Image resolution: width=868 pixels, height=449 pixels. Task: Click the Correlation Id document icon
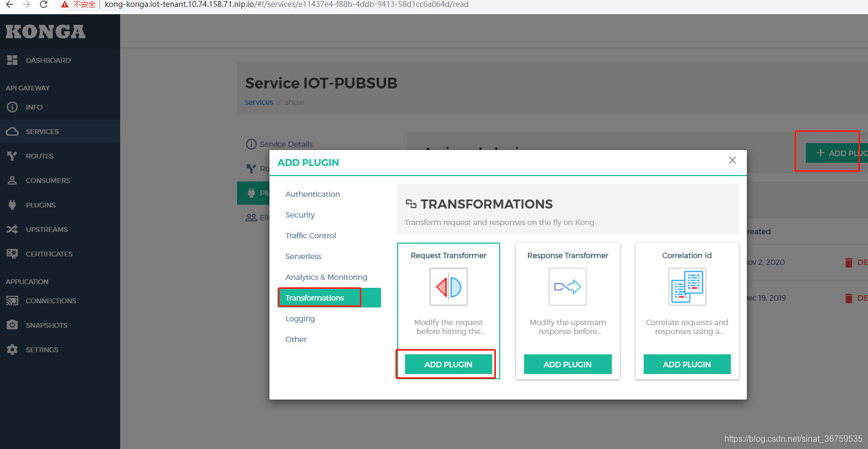click(687, 287)
